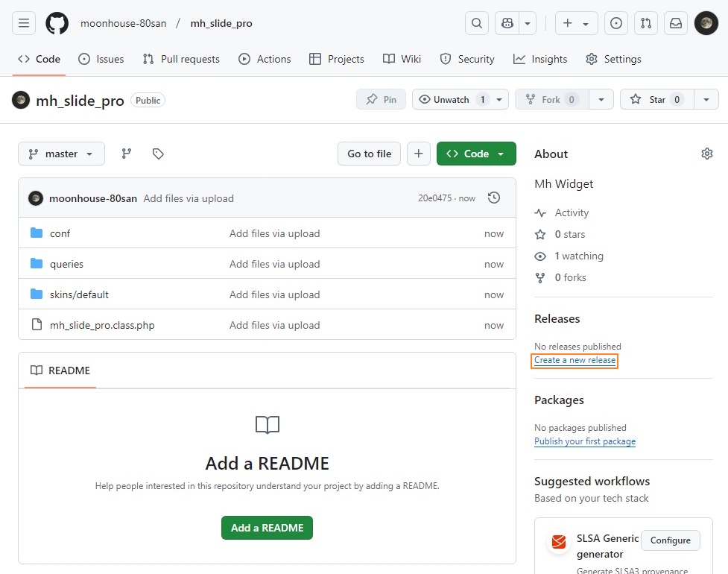Open the notifications inbox icon

(676, 23)
